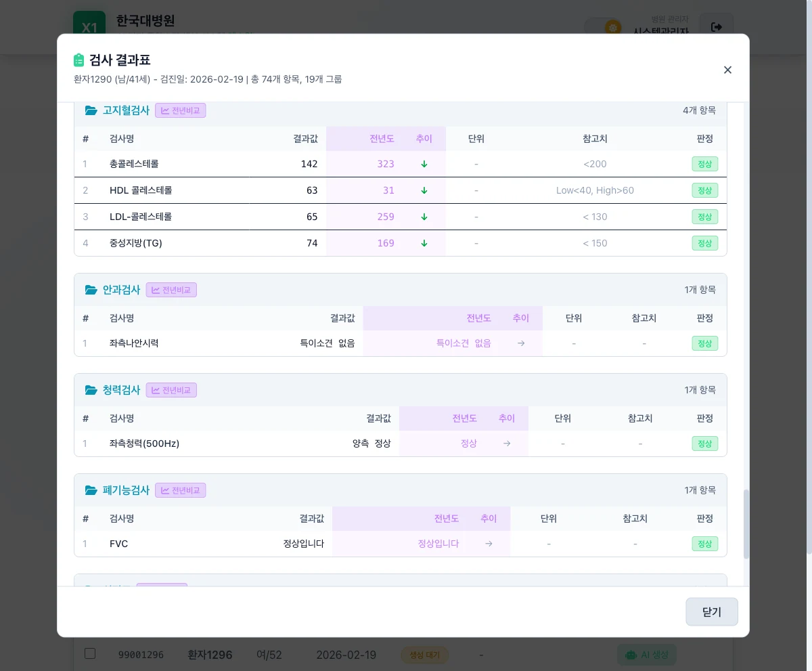
Task: Start AI 생성 for the 환자1296 row
Action: 646,655
